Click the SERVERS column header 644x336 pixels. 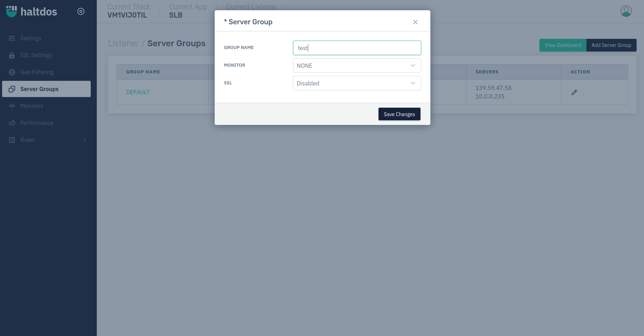coord(487,72)
